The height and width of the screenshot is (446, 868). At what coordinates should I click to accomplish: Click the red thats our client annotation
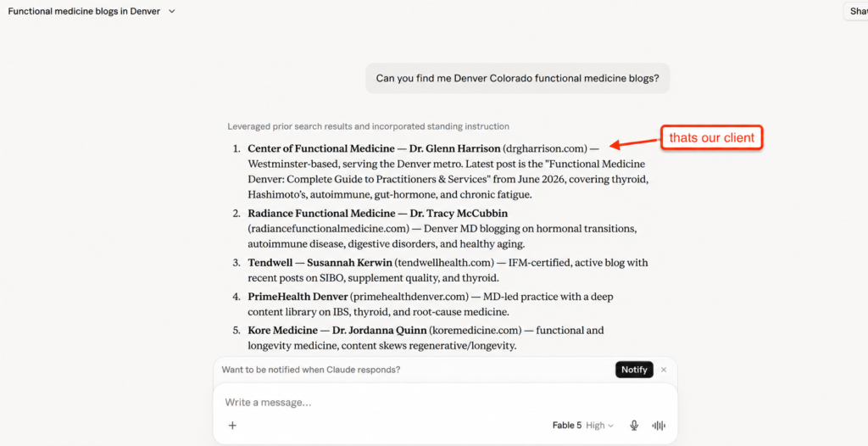[x=711, y=137]
